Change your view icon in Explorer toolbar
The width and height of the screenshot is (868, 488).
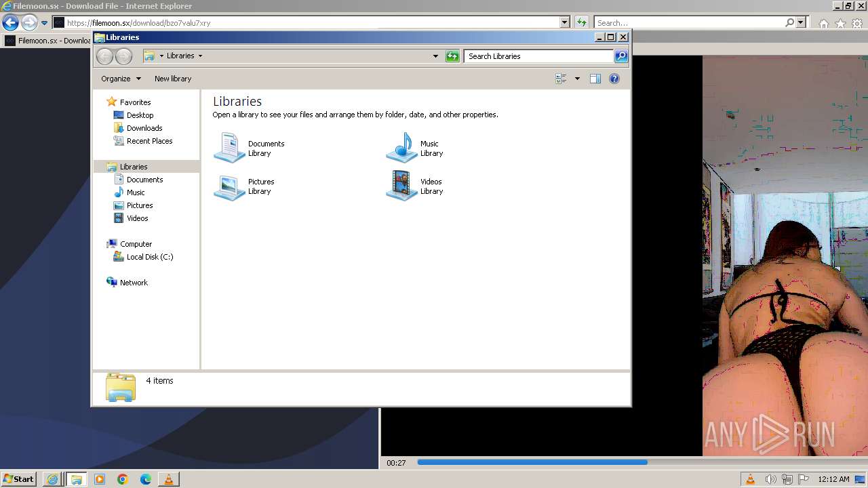[561, 79]
